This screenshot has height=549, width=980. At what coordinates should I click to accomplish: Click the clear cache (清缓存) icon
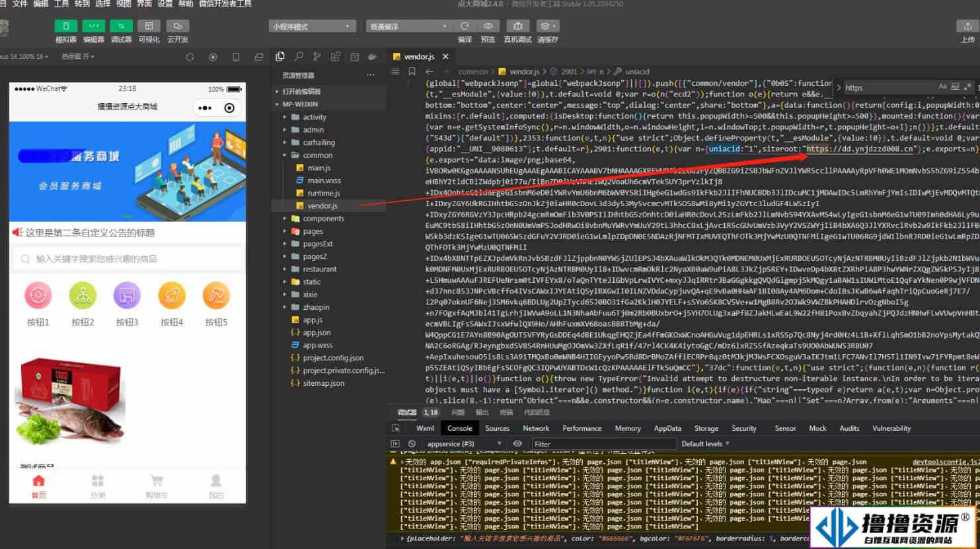tap(547, 26)
